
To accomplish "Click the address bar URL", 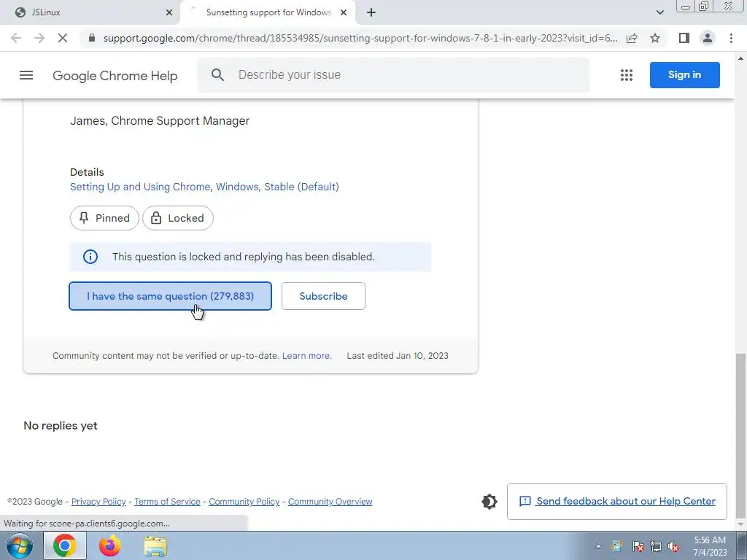I will pos(360,38).
